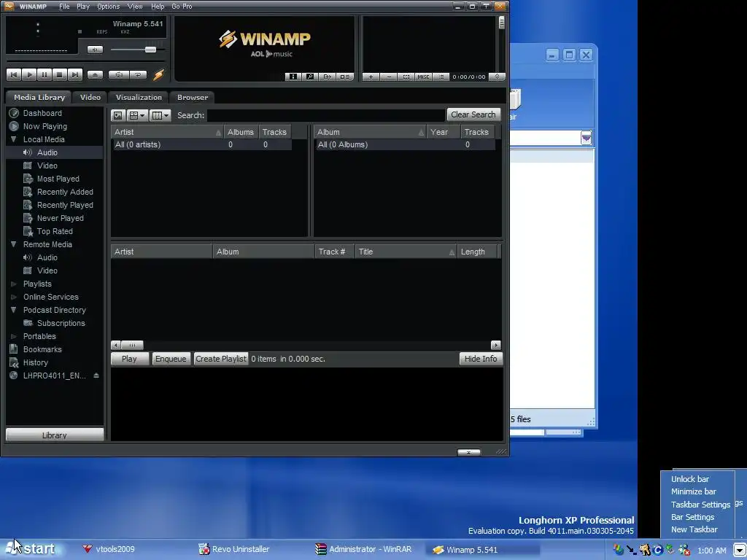The image size is (747, 560).
Task: Select Dashboard in the library tree
Action: [42, 113]
